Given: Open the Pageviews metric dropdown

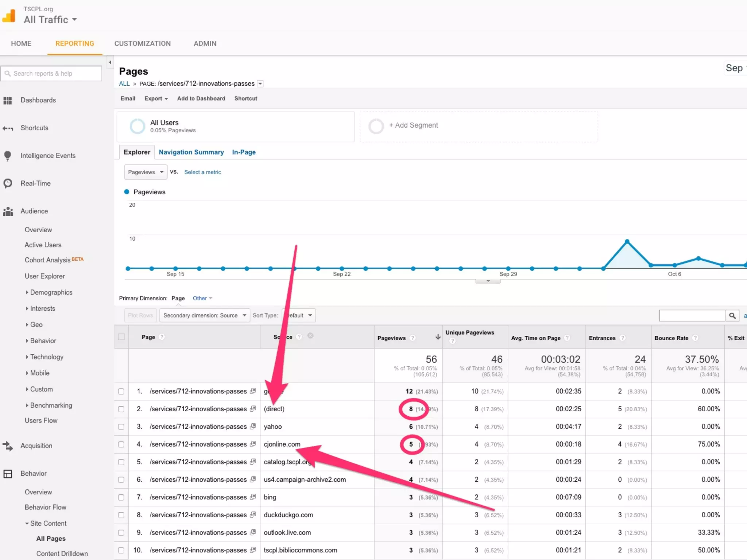Looking at the screenshot, I should pyautogui.click(x=146, y=172).
